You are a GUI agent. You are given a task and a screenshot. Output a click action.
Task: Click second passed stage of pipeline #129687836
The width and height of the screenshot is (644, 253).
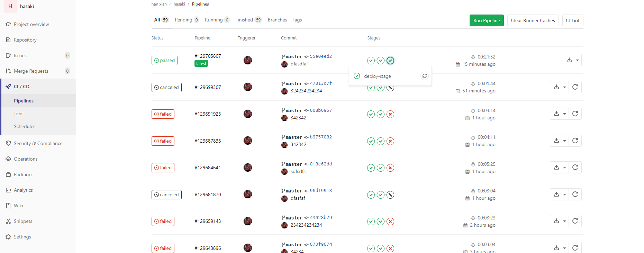click(381, 141)
